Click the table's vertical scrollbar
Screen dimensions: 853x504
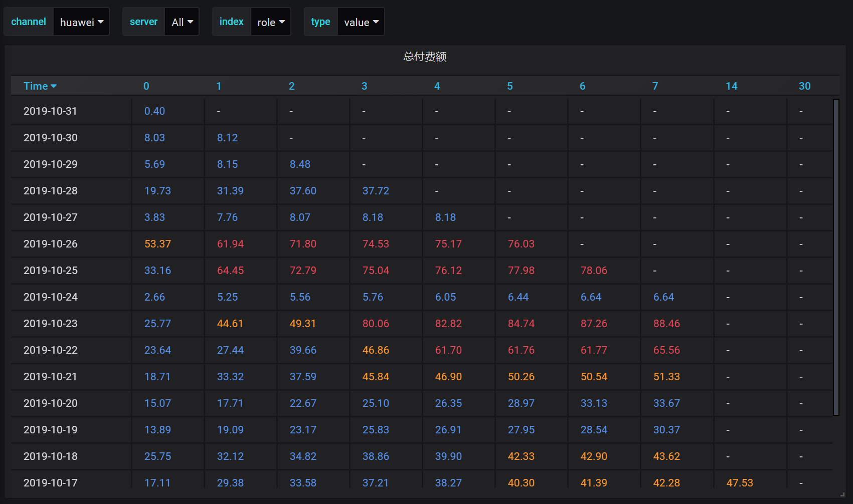coord(836,257)
